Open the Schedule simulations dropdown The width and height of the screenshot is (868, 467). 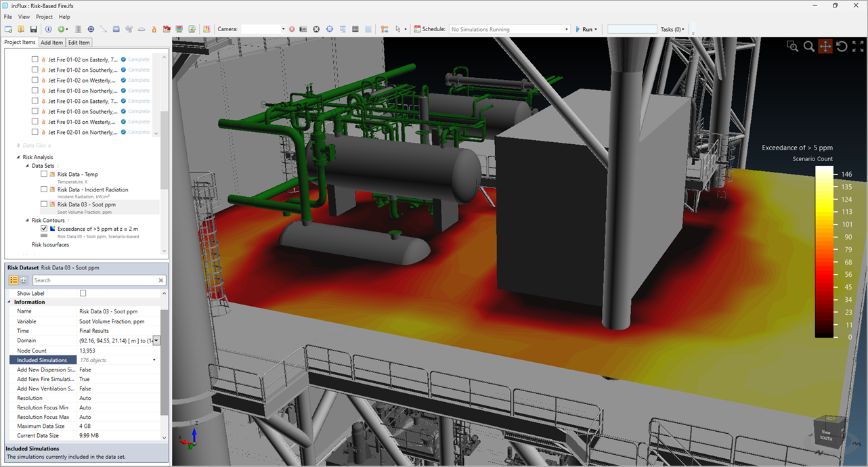(566, 30)
